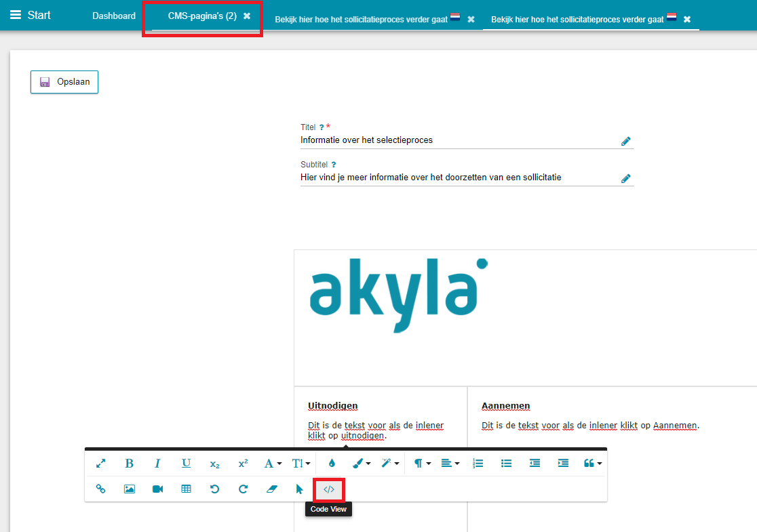Toggle italic formatting
Viewport: 757px width, 532px height.
[157, 464]
